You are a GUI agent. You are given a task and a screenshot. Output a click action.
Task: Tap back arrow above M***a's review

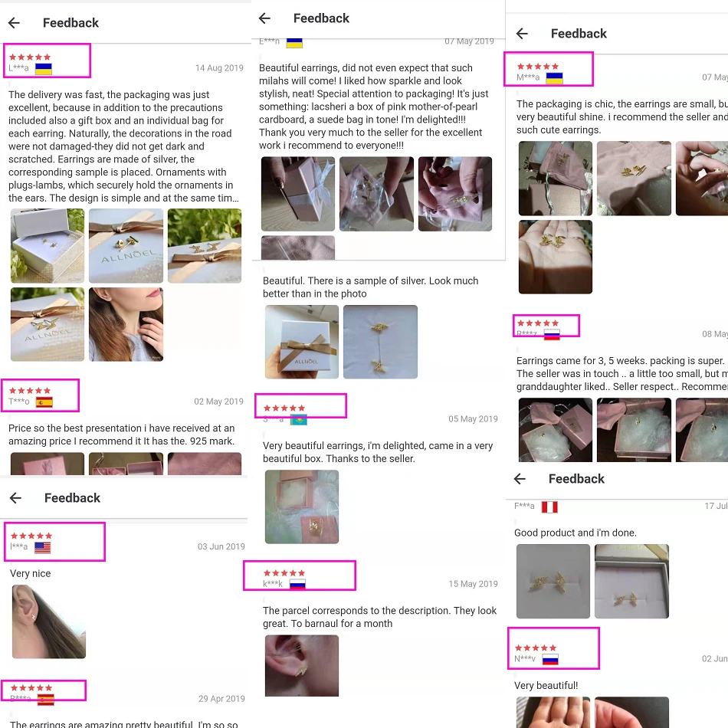(523, 34)
